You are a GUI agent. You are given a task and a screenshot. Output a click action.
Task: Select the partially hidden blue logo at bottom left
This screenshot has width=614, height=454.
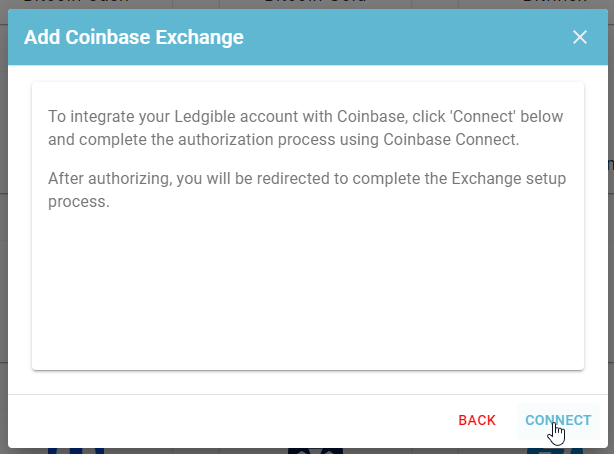[x=76, y=451]
